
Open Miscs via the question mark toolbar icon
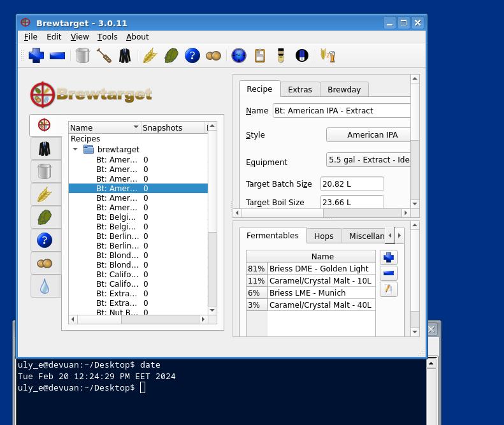[192, 55]
